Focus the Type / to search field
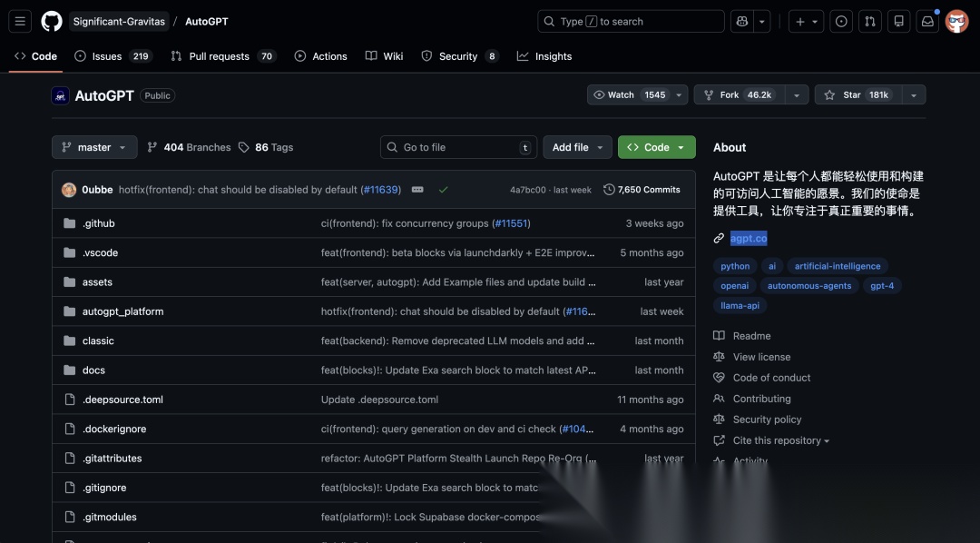 click(631, 21)
